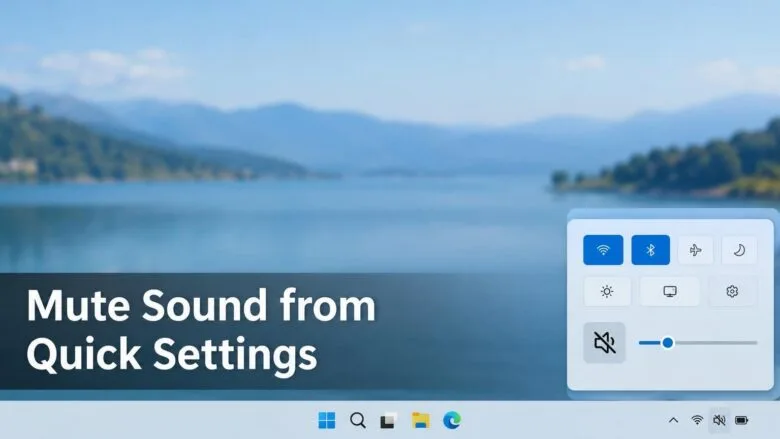Toggle Wi-Fi in Quick Settings panel
This screenshot has width=780, height=439.
pyautogui.click(x=603, y=250)
